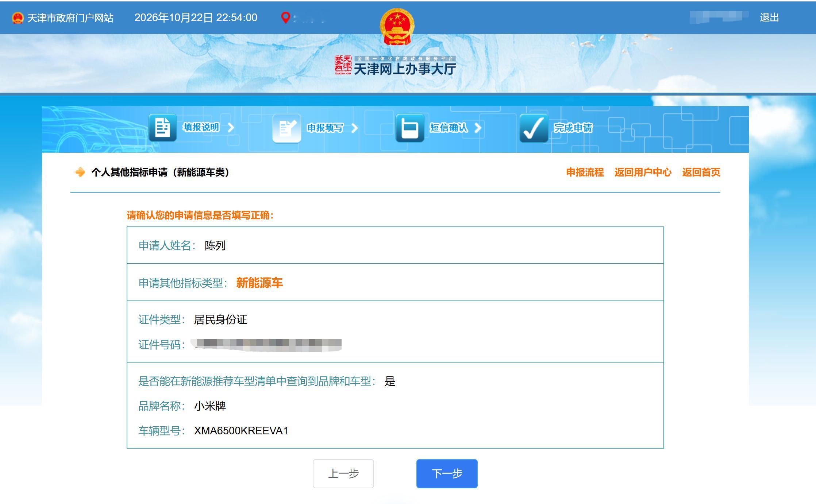
Task: Click the orange arrow beside 个人其他指标申请
Action: [x=80, y=172]
